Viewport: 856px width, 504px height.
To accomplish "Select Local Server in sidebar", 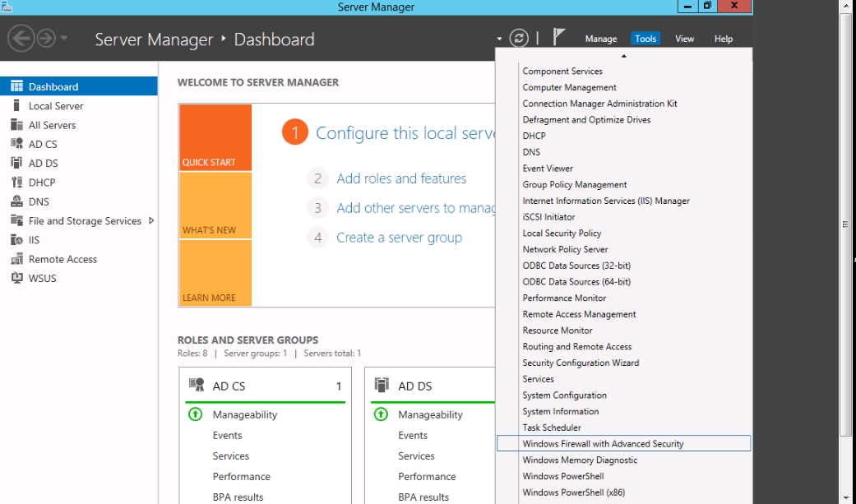I will coord(55,106).
